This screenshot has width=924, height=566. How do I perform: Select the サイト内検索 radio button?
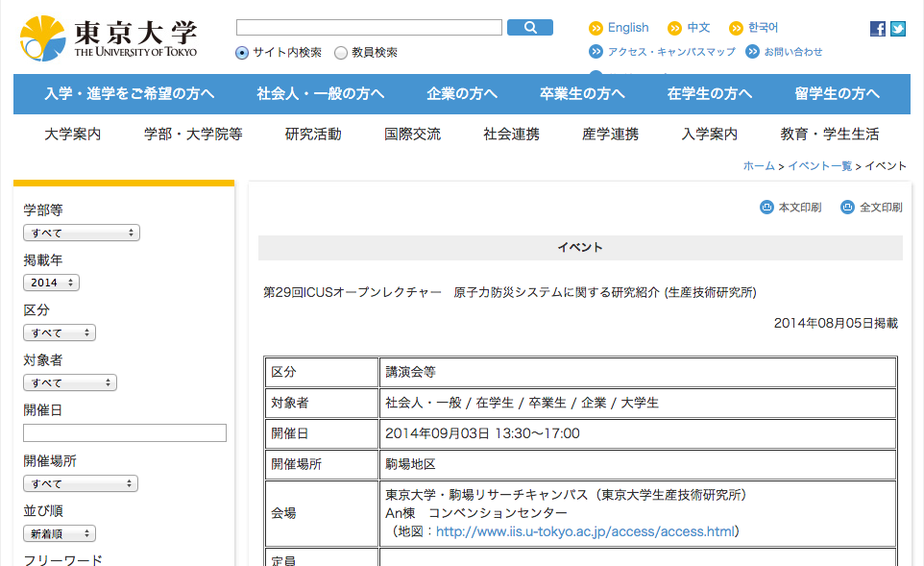242,53
